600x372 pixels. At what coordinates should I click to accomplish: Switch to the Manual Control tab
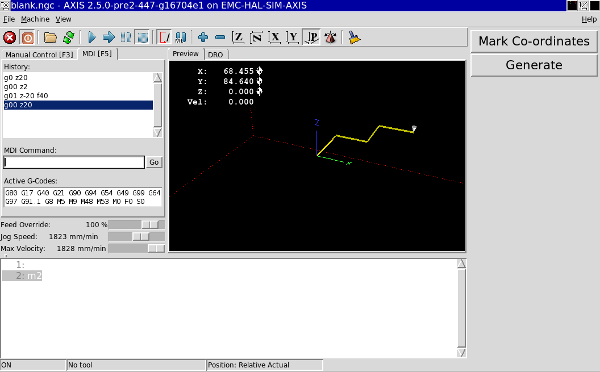click(x=39, y=54)
